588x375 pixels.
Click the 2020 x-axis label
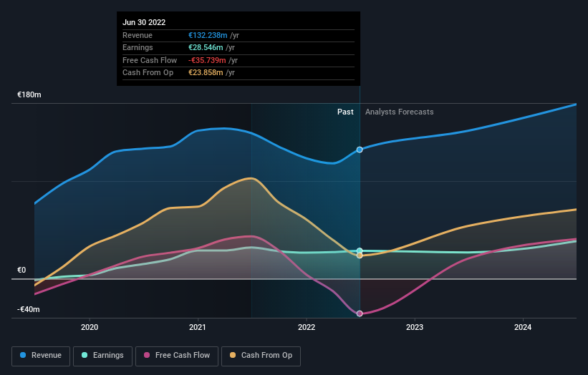pyautogui.click(x=90, y=328)
